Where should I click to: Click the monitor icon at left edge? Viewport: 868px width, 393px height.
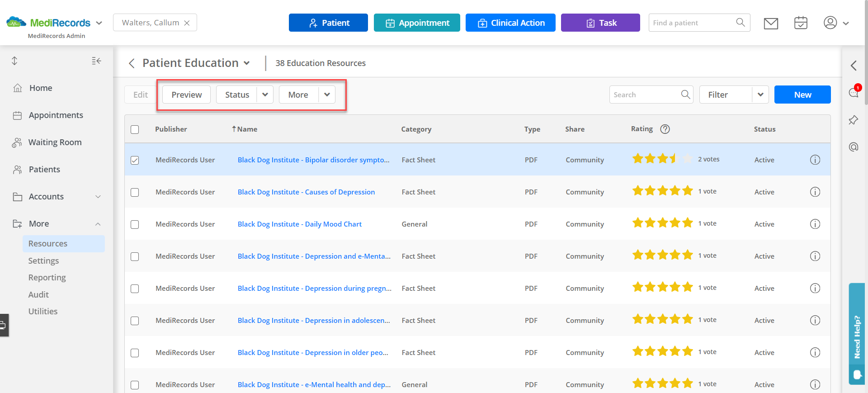(x=3, y=325)
